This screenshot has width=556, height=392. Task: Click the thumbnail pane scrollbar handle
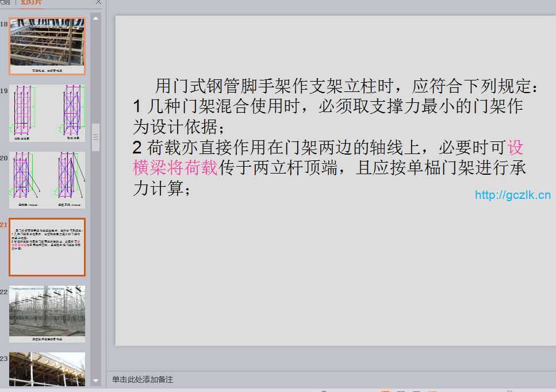[96, 137]
